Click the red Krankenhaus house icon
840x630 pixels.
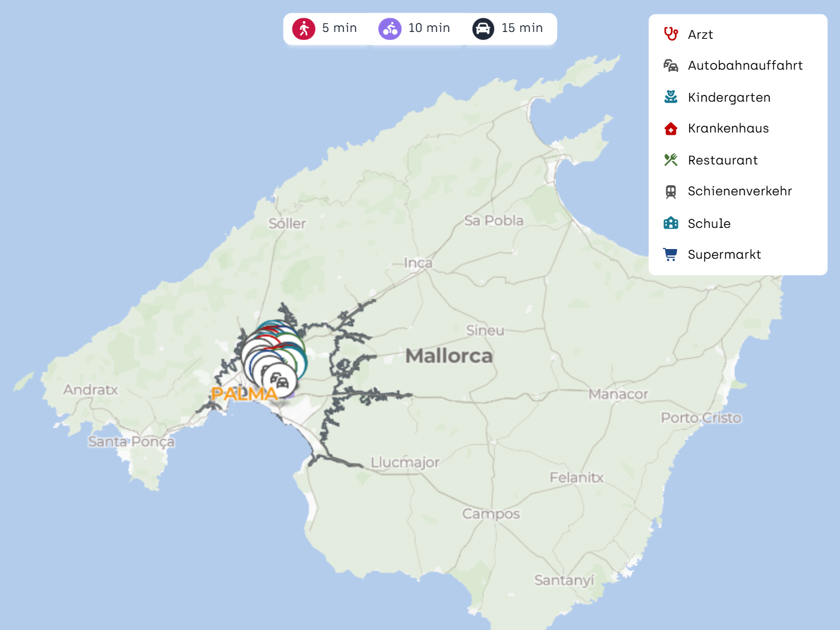point(671,129)
